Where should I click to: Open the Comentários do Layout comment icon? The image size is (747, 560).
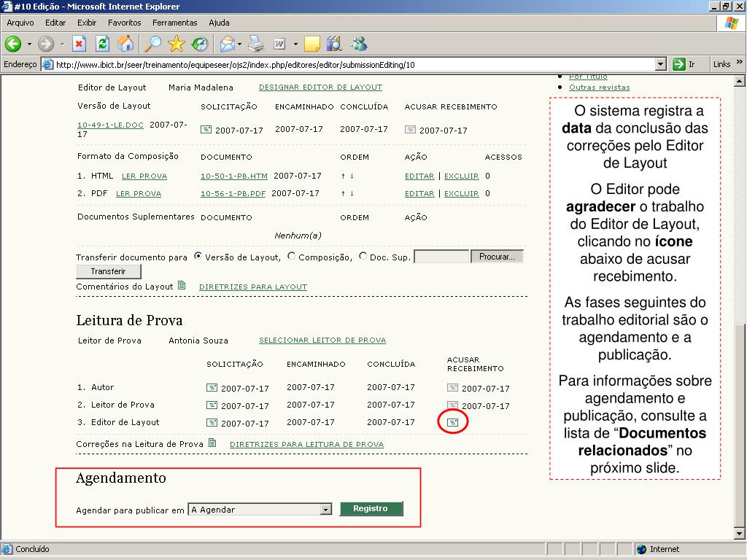coord(182,286)
